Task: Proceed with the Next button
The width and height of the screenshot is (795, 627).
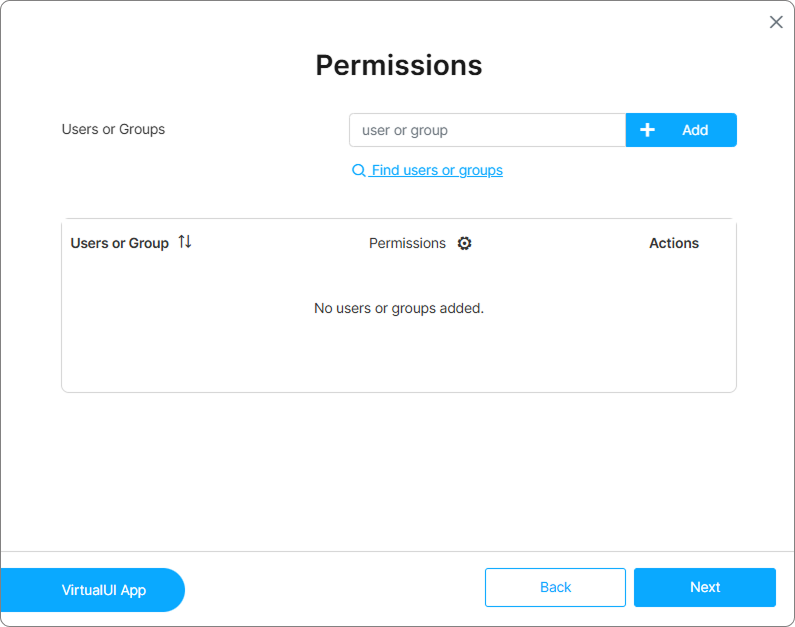Action: (x=705, y=587)
